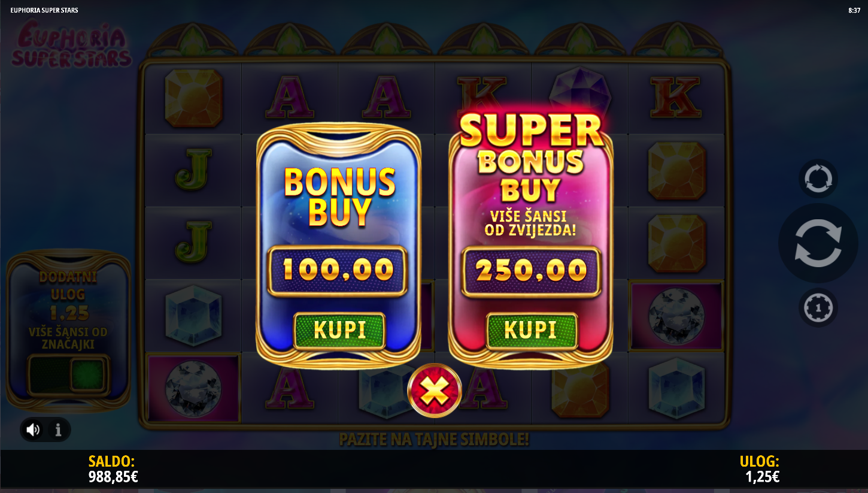Screen dimensions: 868x493
Task: Buy the 100,00 Bonus Buy with KUPI
Action: (339, 330)
